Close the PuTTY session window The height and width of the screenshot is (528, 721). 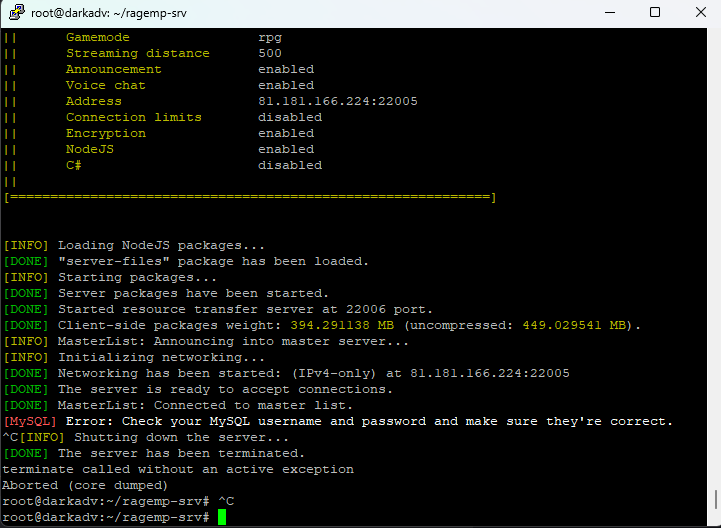[x=699, y=13]
